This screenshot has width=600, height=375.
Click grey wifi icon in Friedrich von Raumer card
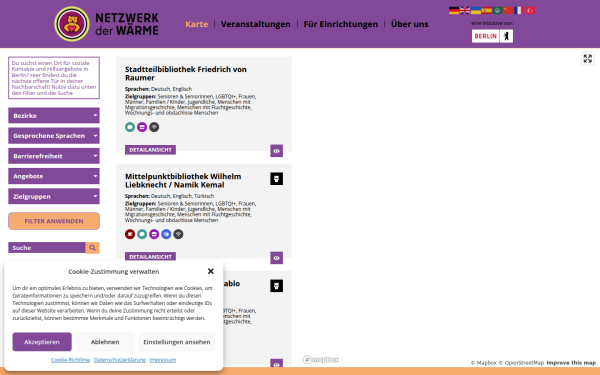[154, 127]
